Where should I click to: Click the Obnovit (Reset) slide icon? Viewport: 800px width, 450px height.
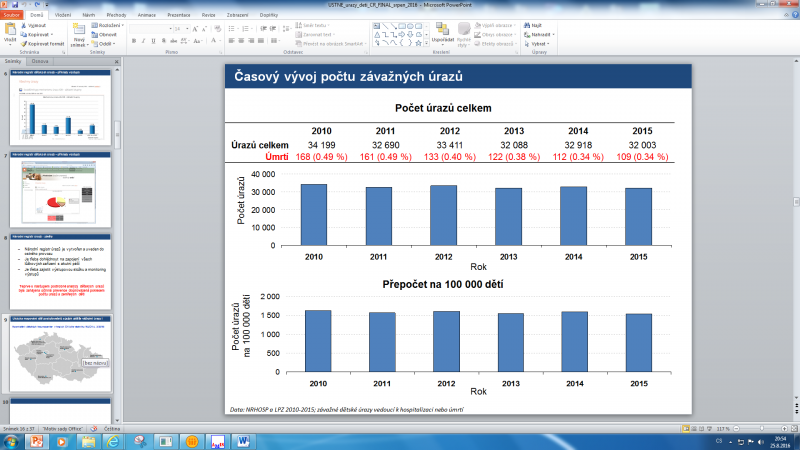click(94, 34)
